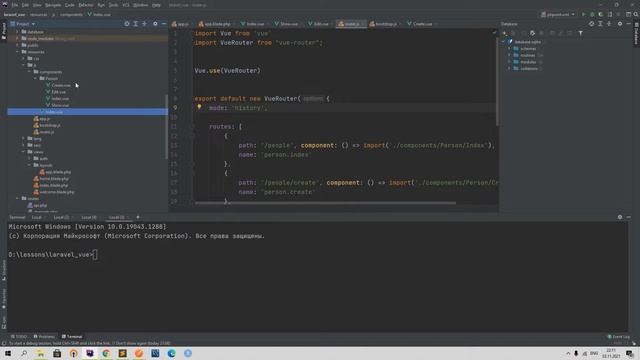Open the Code menu
Viewport: 640px width, 360px height.
coord(70,5)
